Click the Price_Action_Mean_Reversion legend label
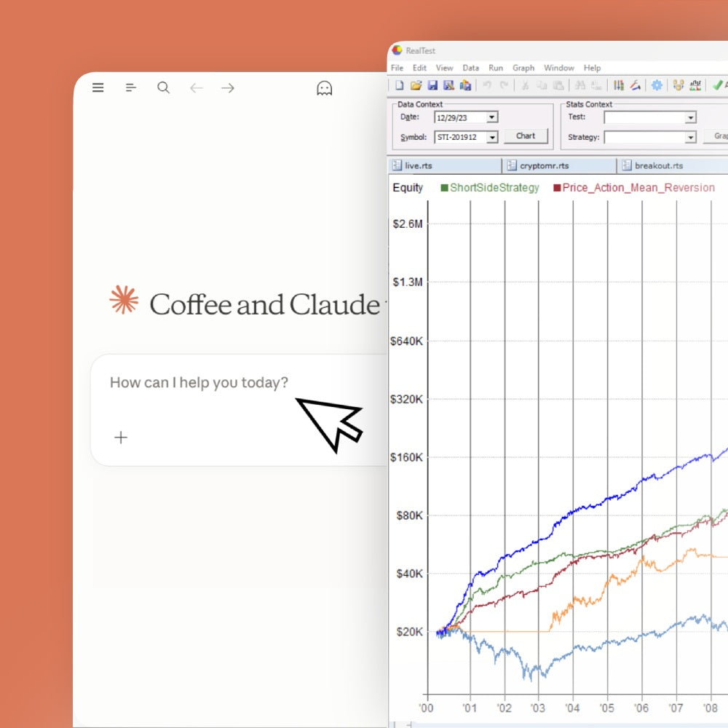728x728 pixels. tap(638, 188)
